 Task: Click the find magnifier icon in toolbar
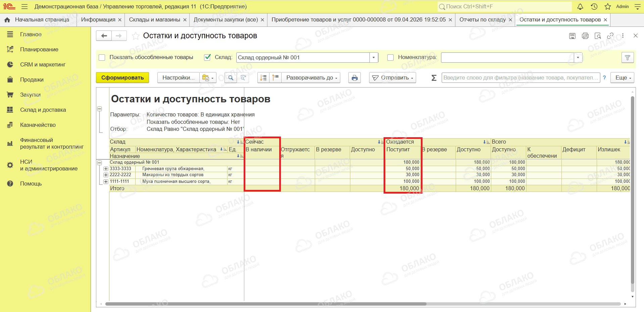coord(231,78)
